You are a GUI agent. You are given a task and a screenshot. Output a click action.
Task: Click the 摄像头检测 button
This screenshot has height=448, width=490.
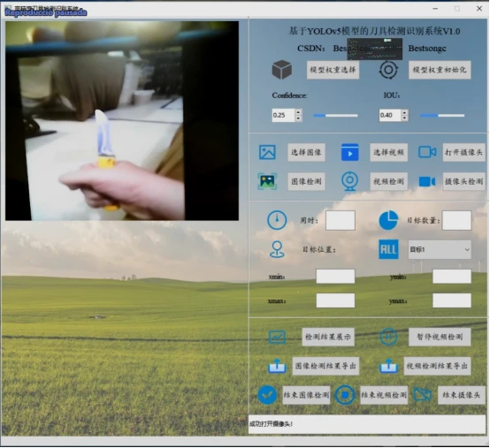(x=463, y=181)
